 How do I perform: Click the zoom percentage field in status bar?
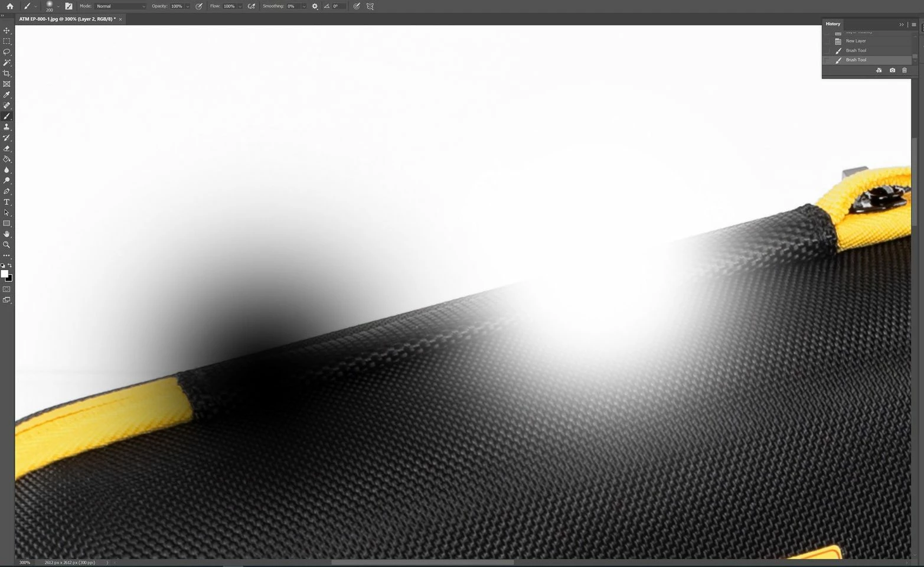click(25, 562)
